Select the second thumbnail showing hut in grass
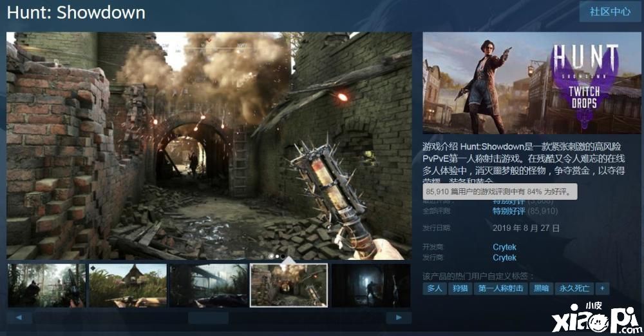The height and width of the screenshot is (336, 644). tap(128, 286)
